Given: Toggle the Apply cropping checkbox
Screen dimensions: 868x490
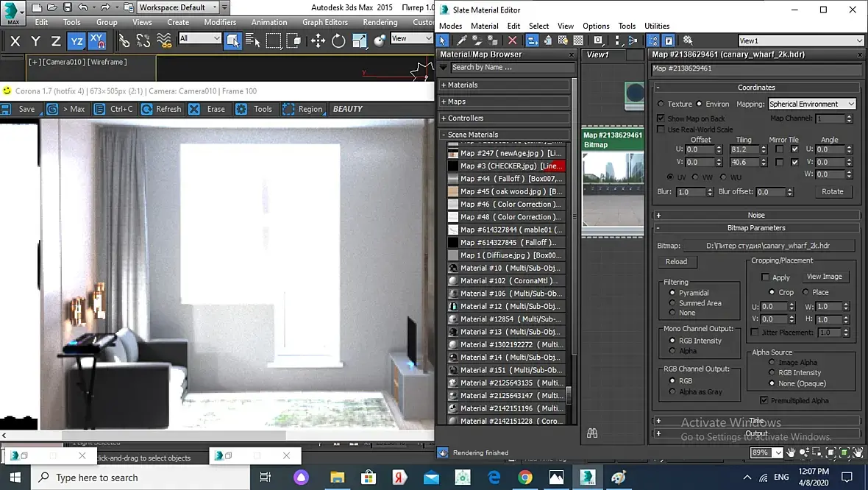Looking at the screenshot, I should (766, 277).
